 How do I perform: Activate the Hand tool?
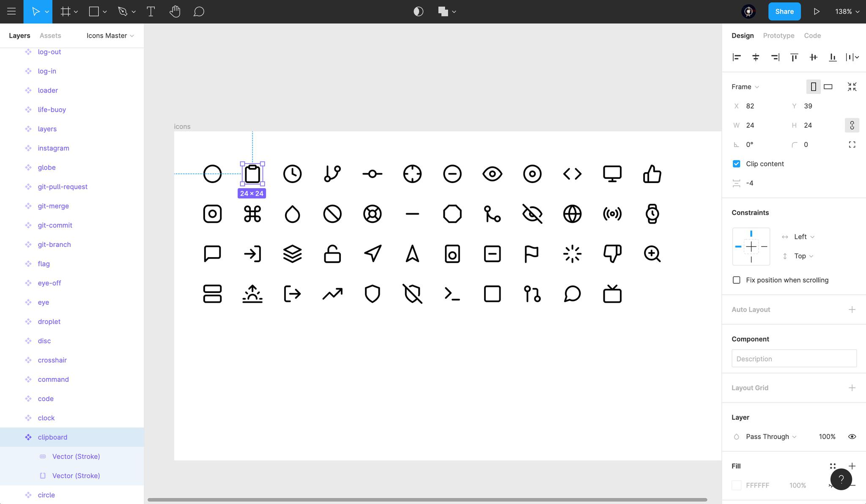175,11
